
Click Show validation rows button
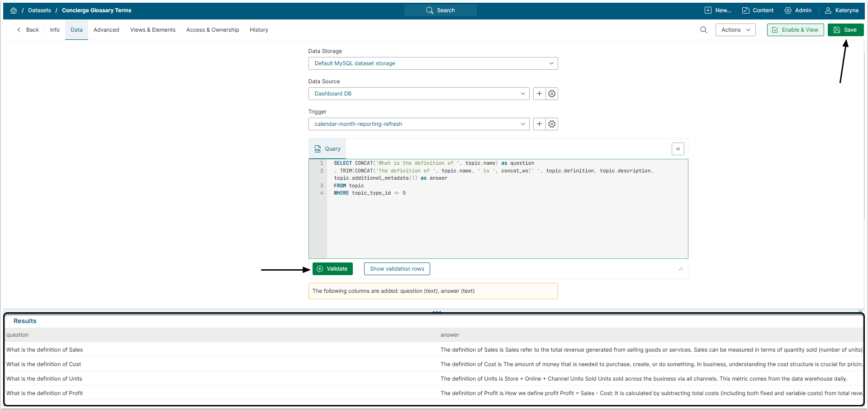[397, 269]
